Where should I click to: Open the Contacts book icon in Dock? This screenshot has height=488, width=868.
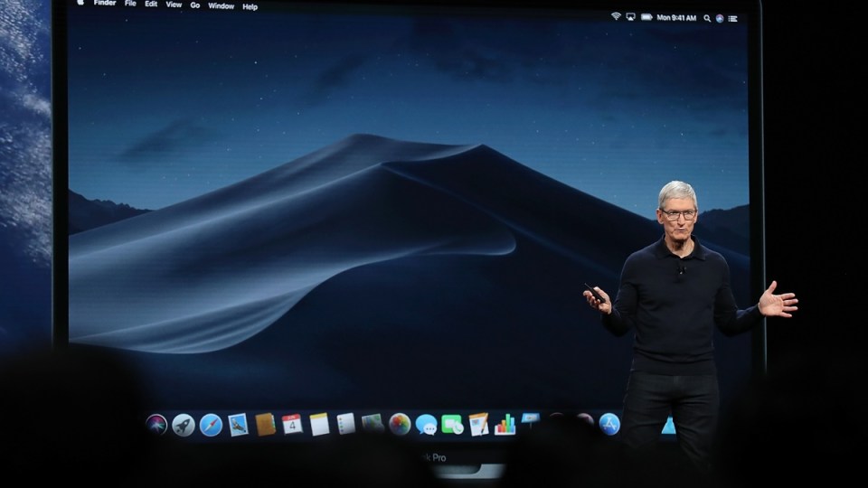265,425
